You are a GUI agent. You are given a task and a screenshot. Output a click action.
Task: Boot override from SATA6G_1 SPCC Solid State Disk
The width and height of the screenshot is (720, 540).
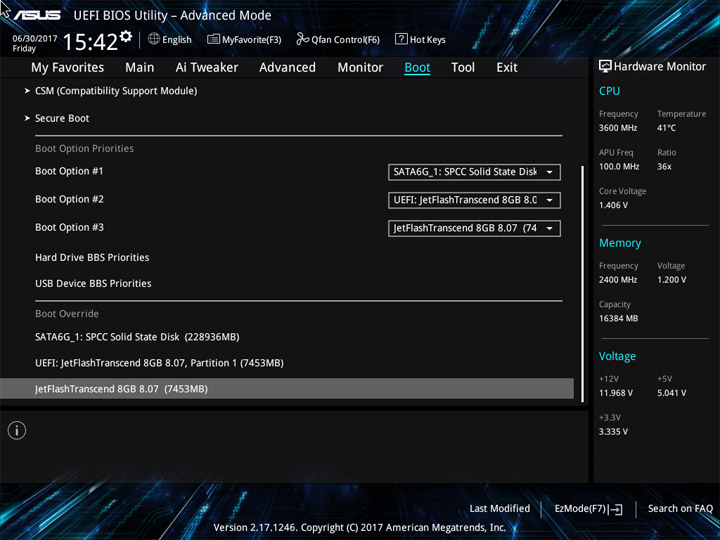[137, 337]
